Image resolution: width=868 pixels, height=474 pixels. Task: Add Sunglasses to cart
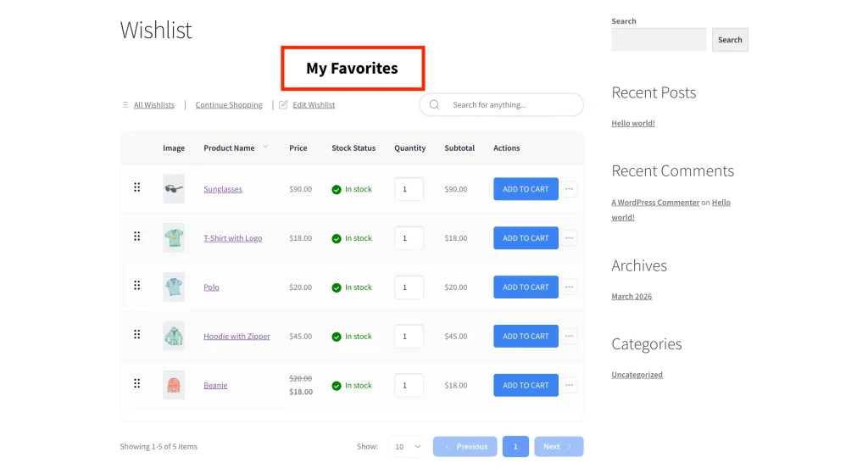526,189
